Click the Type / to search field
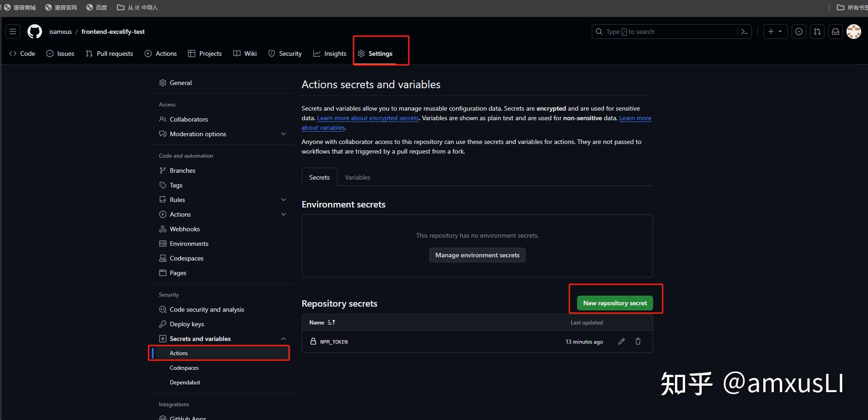This screenshot has width=868, height=420. click(x=665, y=32)
